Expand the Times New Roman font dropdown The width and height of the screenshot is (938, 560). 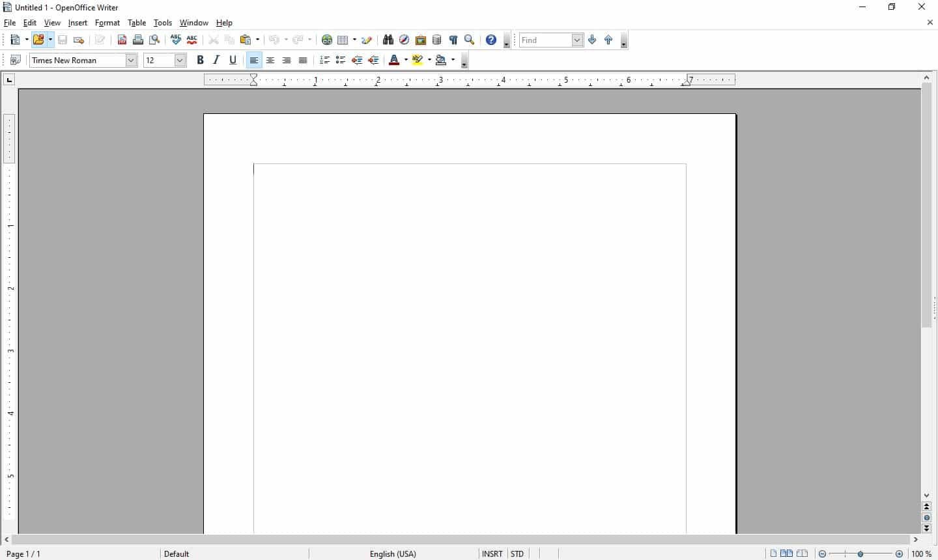click(131, 61)
